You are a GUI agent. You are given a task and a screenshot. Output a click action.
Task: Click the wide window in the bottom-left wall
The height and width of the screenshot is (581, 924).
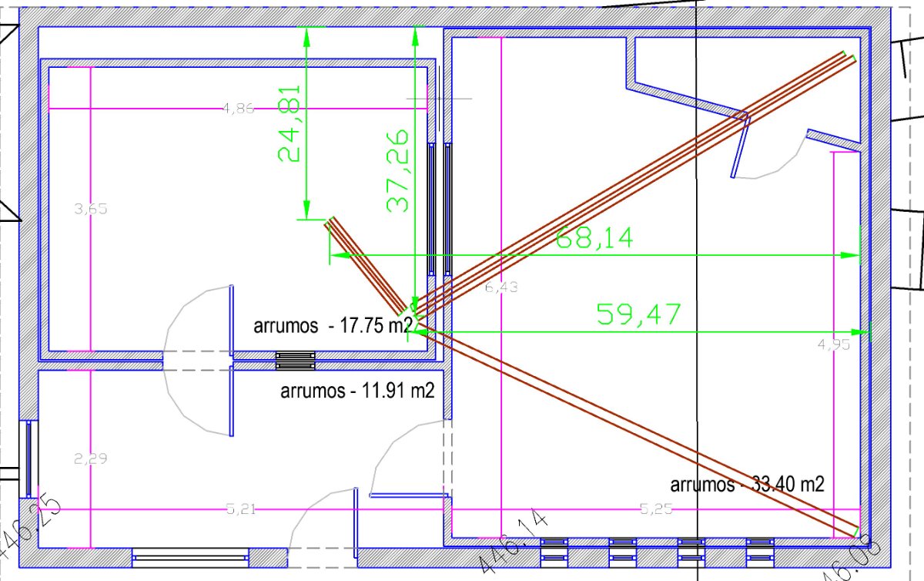coord(190,556)
